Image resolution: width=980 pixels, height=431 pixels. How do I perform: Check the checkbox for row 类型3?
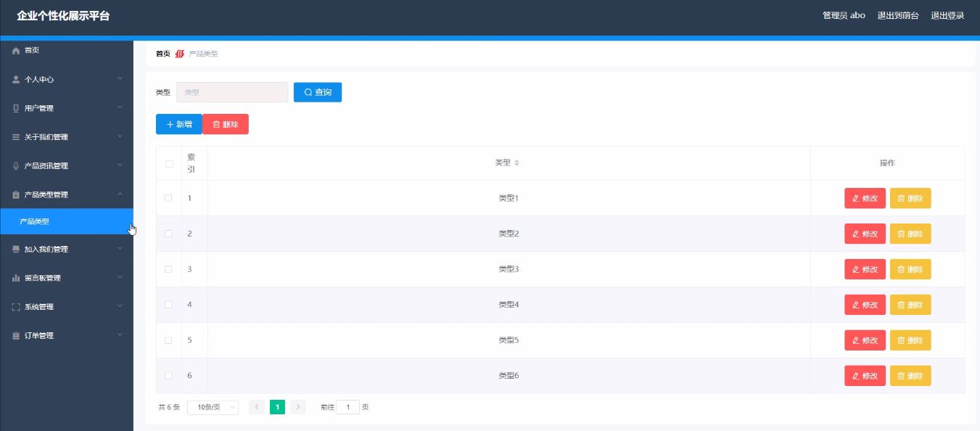[x=168, y=269]
